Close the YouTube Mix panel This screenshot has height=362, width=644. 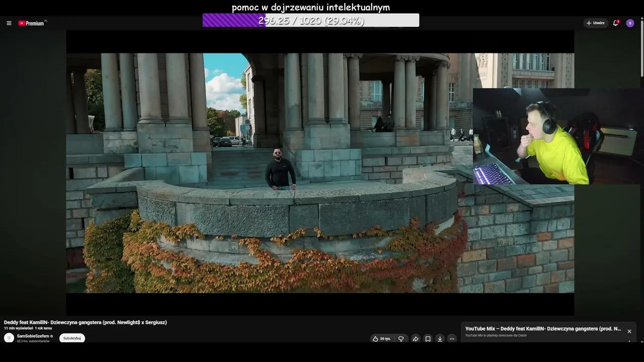[x=629, y=331]
